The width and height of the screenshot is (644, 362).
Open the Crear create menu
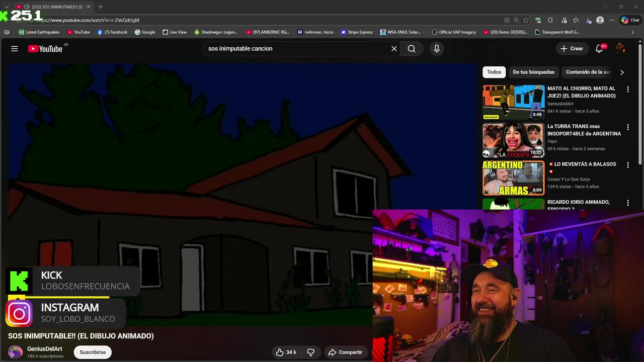pyautogui.click(x=572, y=49)
